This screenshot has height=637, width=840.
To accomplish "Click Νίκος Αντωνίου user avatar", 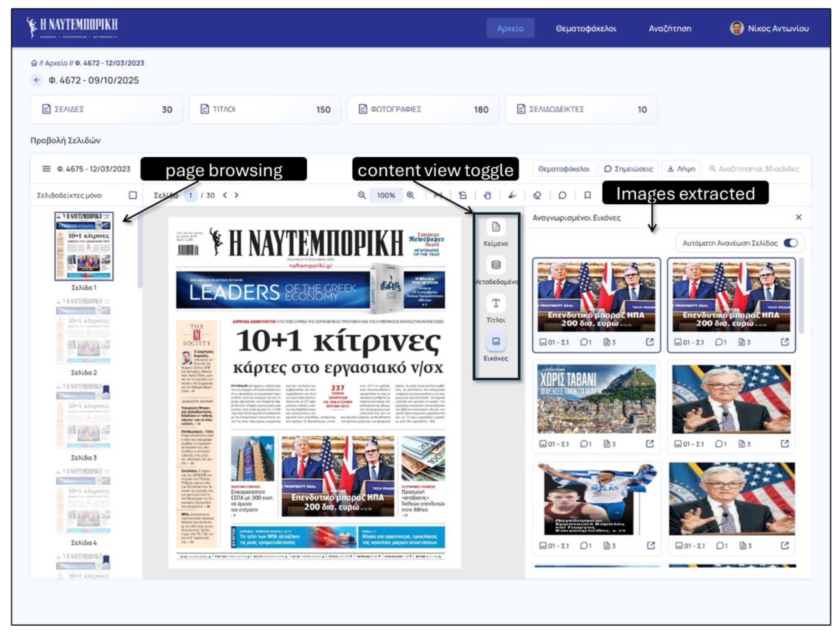I will (x=737, y=28).
